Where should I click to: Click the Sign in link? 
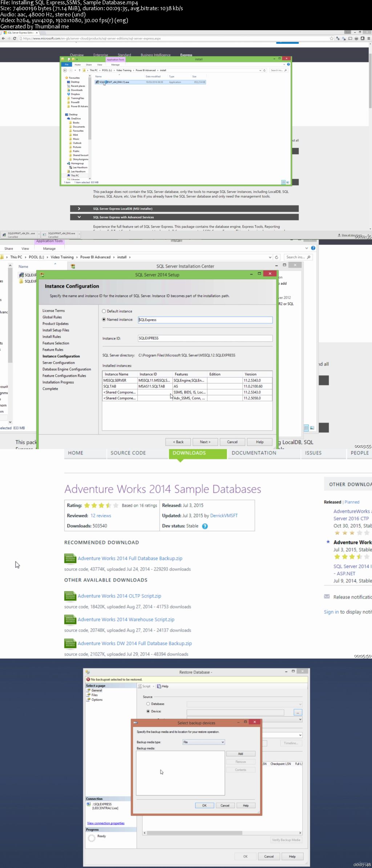(x=331, y=612)
